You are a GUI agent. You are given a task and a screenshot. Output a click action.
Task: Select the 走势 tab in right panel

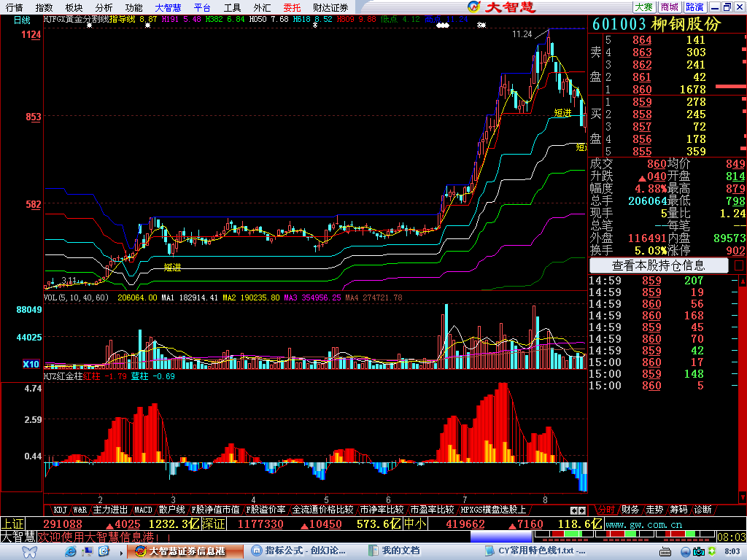point(654,510)
